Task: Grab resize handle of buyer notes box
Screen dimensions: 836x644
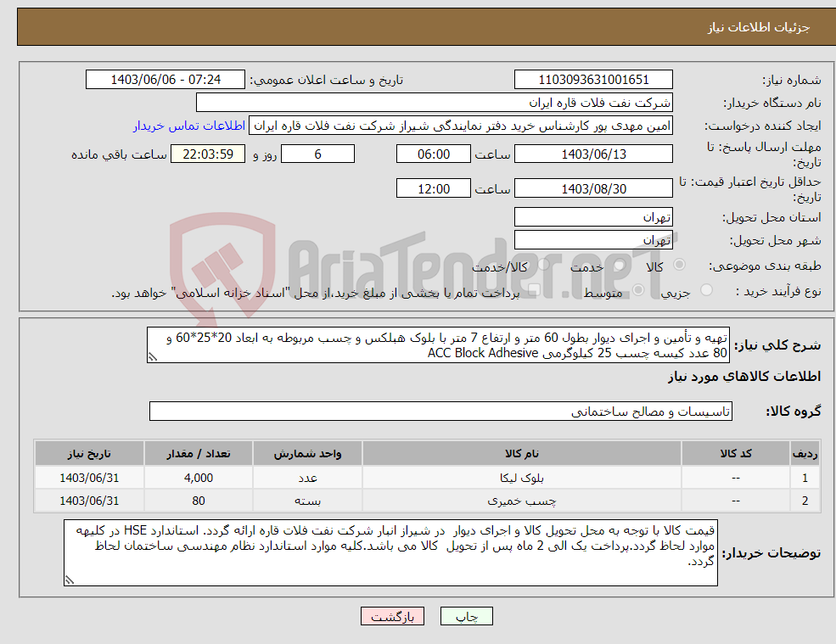Action: (x=70, y=580)
